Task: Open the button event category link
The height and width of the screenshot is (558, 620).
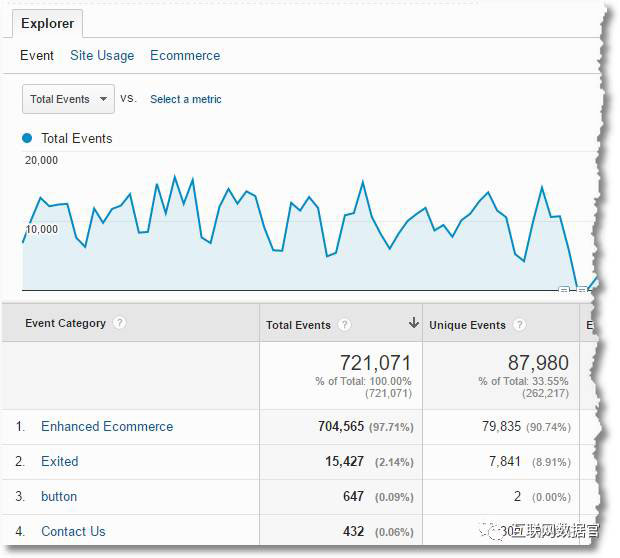Action: [x=58, y=496]
